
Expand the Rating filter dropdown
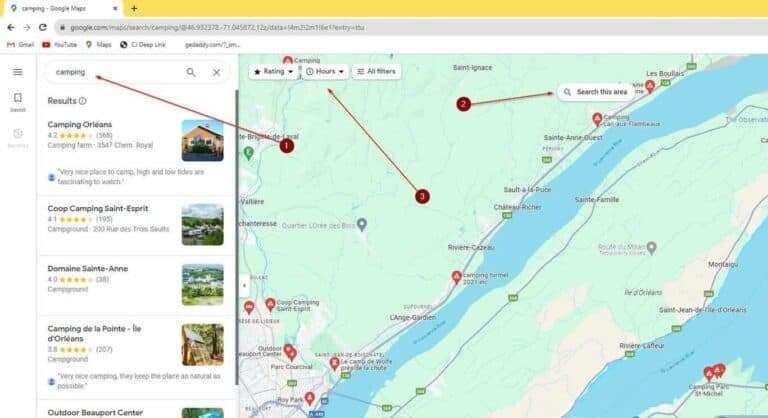pos(274,72)
